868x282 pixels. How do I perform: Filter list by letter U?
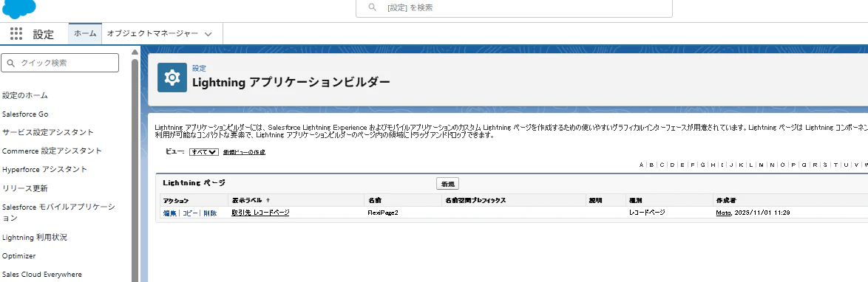[x=846, y=165]
